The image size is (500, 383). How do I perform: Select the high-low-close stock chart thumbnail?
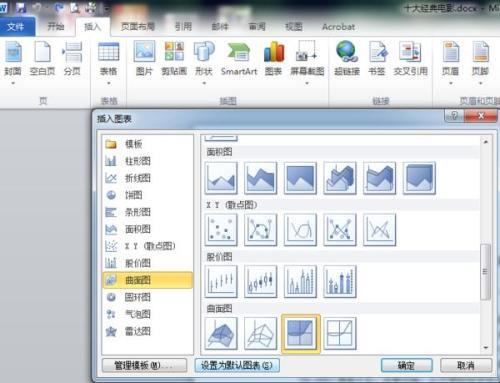click(x=221, y=281)
